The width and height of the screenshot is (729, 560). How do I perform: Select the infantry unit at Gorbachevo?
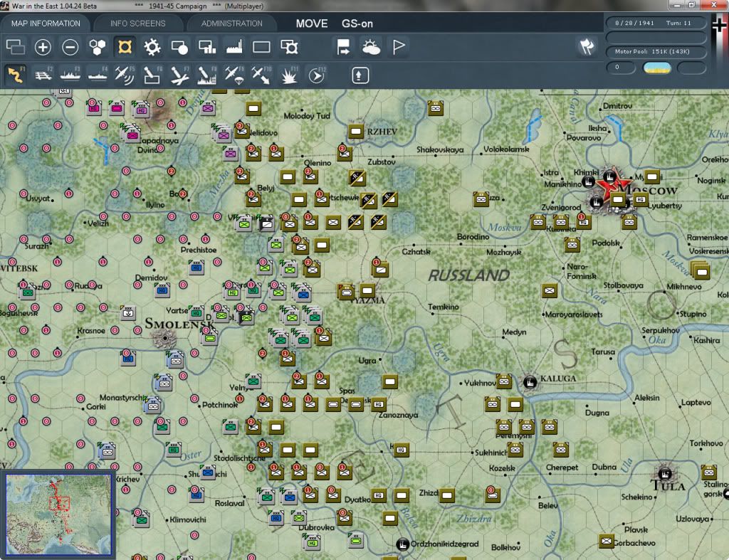point(607,541)
